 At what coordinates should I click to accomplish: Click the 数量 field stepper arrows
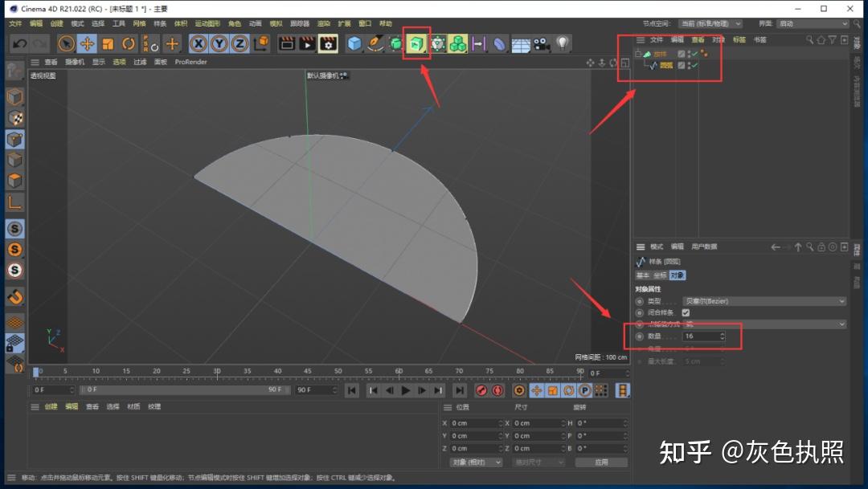723,336
